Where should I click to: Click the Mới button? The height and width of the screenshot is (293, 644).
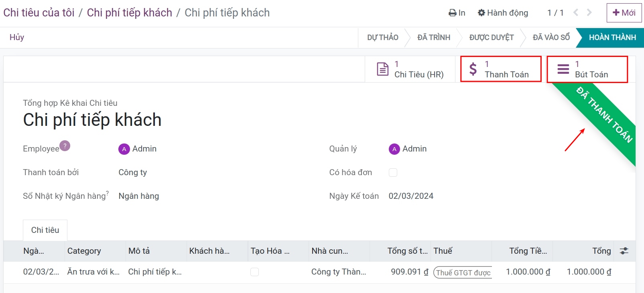click(x=624, y=13)
